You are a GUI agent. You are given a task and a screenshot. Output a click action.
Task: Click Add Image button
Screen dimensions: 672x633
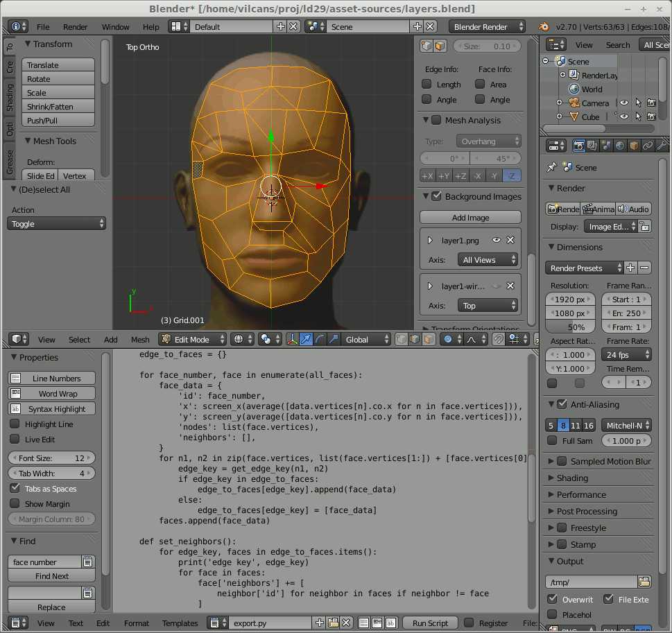[x=470, y=217]
